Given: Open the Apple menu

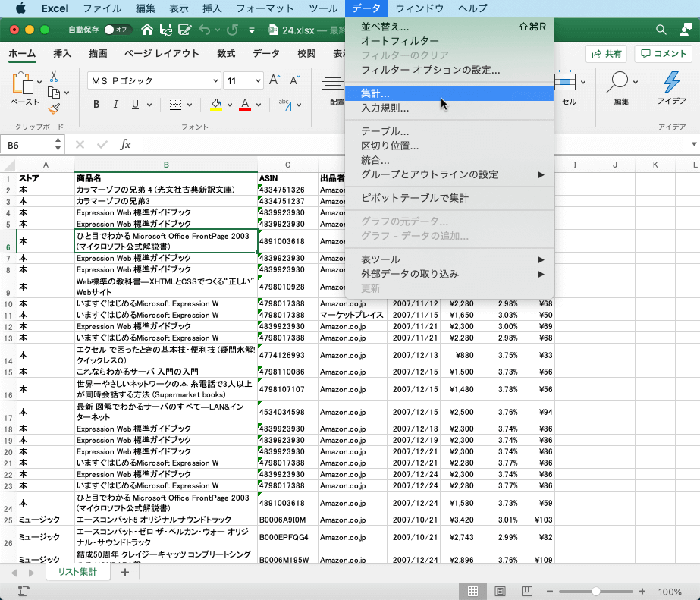Looking at the screenshot, I should coord(20,8).
